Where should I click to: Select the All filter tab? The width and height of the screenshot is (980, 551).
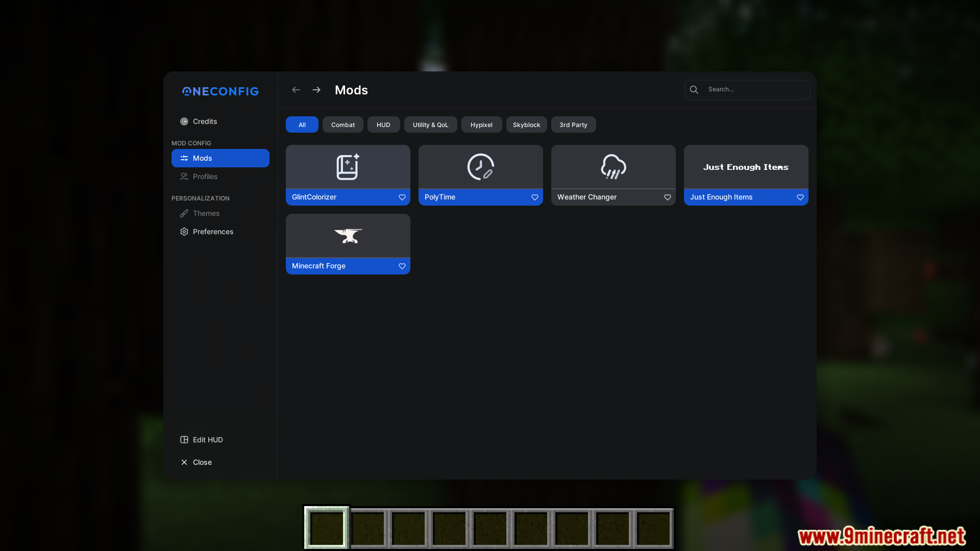[x=302, y=124]
